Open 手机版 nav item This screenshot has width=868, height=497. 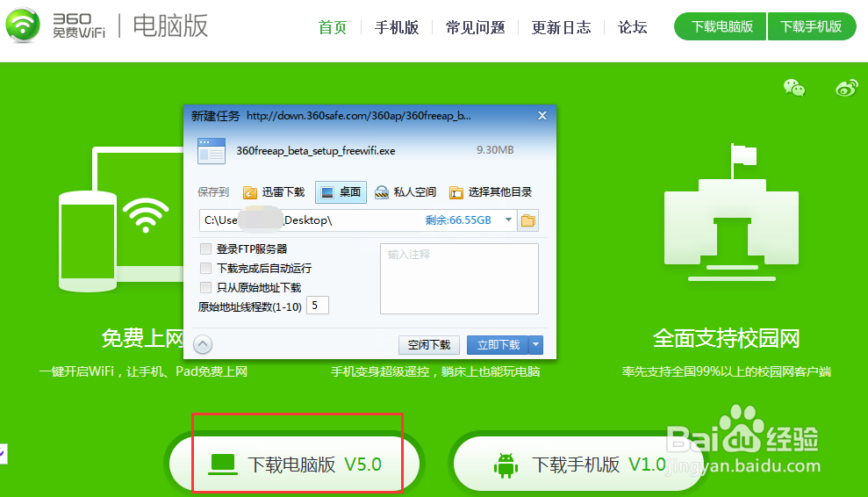coord(397,27)
